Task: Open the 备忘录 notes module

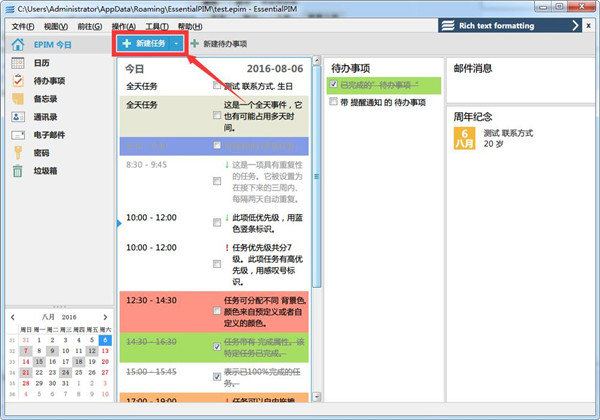Action: click(x=45, y=99)
